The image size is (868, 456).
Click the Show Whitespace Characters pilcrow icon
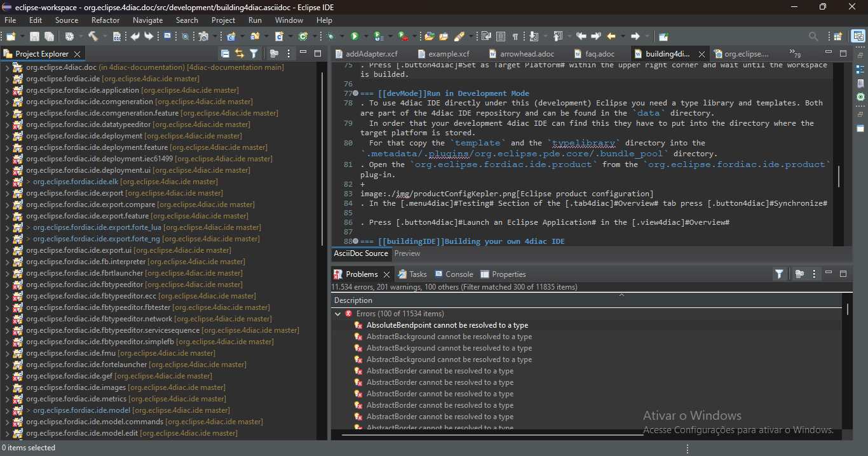[x=515, y=37]
